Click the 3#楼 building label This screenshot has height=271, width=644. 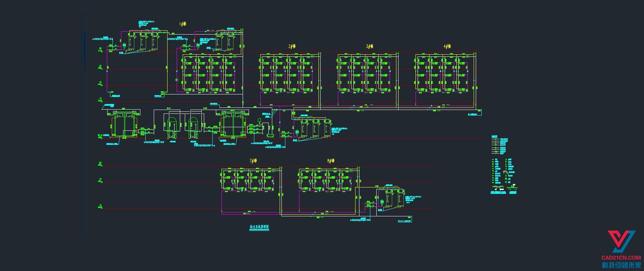point(369,46)
